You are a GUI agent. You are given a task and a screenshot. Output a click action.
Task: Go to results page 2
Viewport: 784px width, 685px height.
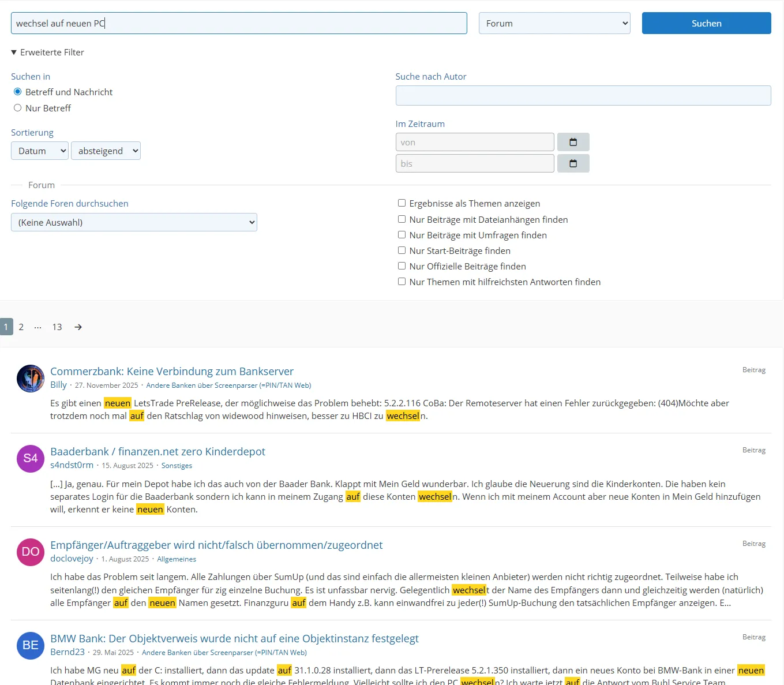click(x=21, y=327)
